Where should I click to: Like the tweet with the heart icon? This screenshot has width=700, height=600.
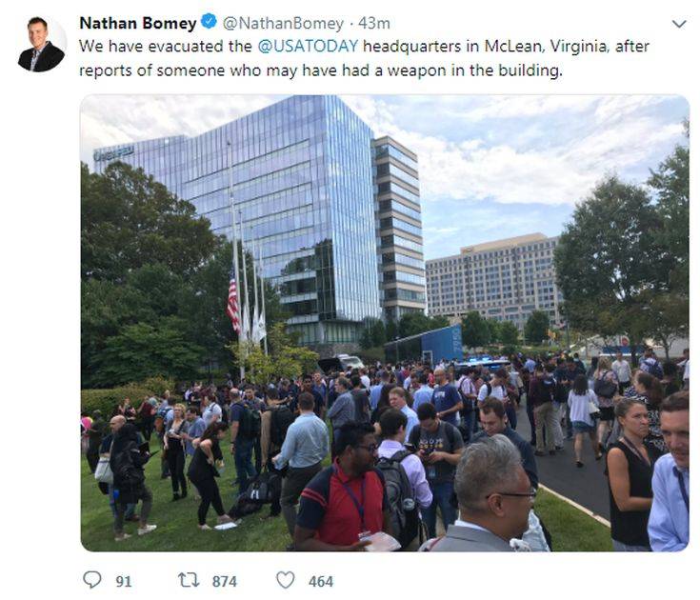point(286,580)
